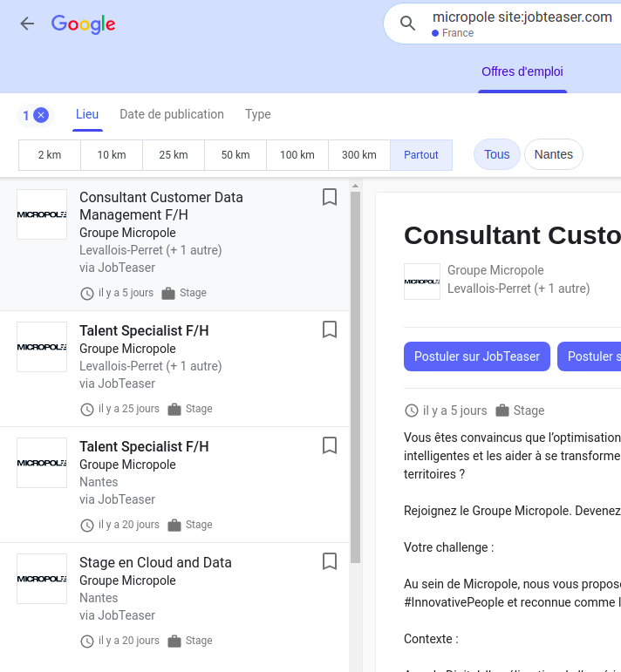Viewport: 621px width, 672px height.
Task: Click 'Votre challenge :' heading text
Action: pos(449,547)
